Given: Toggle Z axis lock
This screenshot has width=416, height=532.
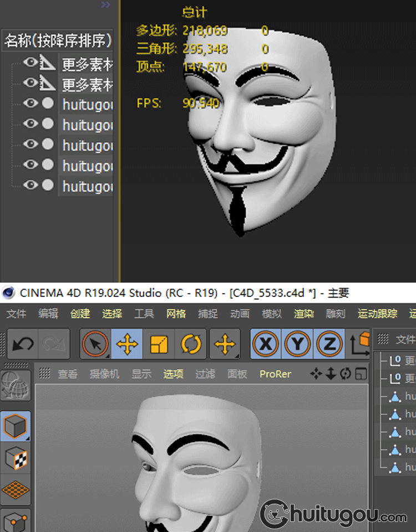Looking at the screenshot, I should tap(329, 344).
